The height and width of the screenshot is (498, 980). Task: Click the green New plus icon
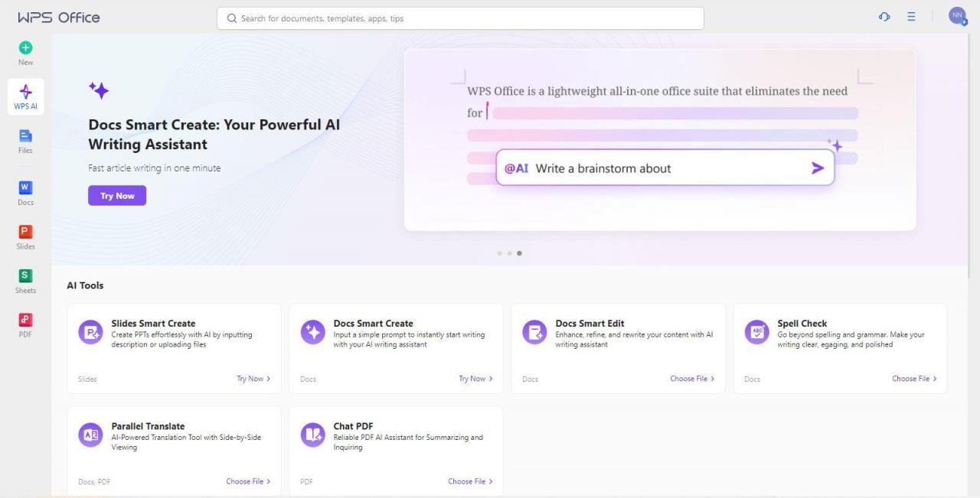pyautogui.click(x=26, y=47)
